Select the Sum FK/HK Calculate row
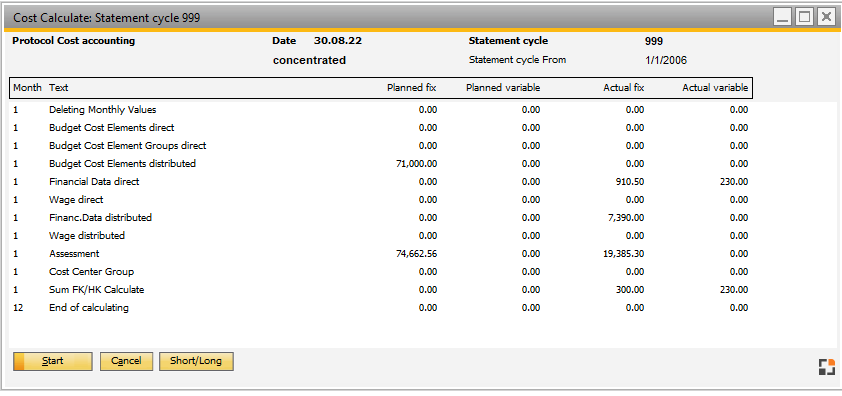 tap(380, 290)
